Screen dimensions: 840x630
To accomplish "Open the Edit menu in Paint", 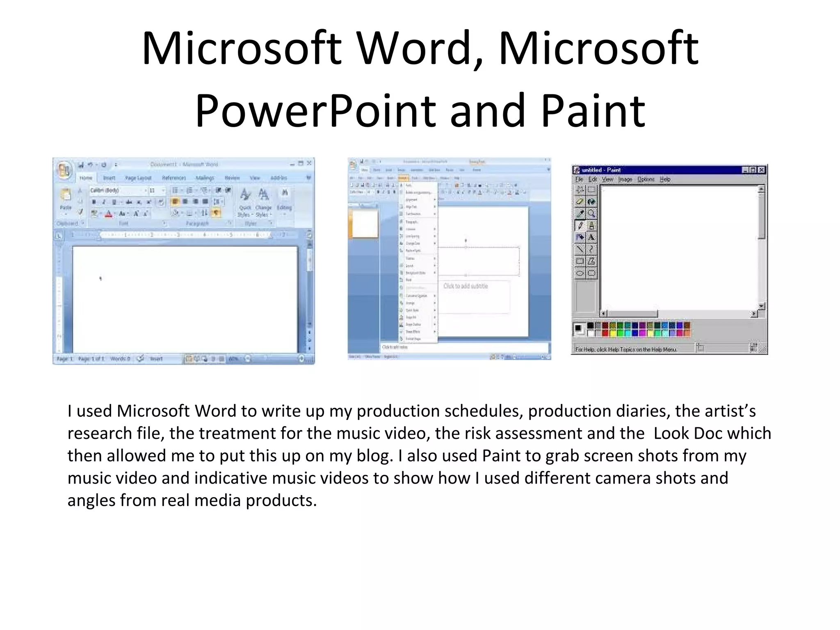I will 593,179.
